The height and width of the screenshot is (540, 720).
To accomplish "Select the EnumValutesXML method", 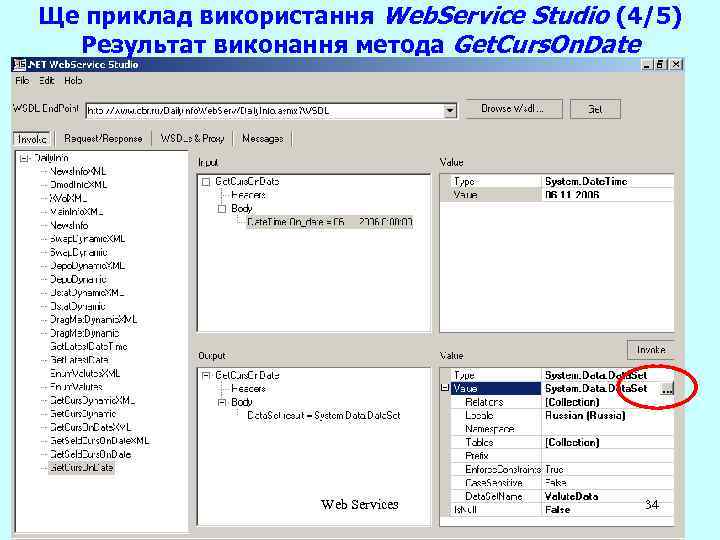I will tap(85, 373).
